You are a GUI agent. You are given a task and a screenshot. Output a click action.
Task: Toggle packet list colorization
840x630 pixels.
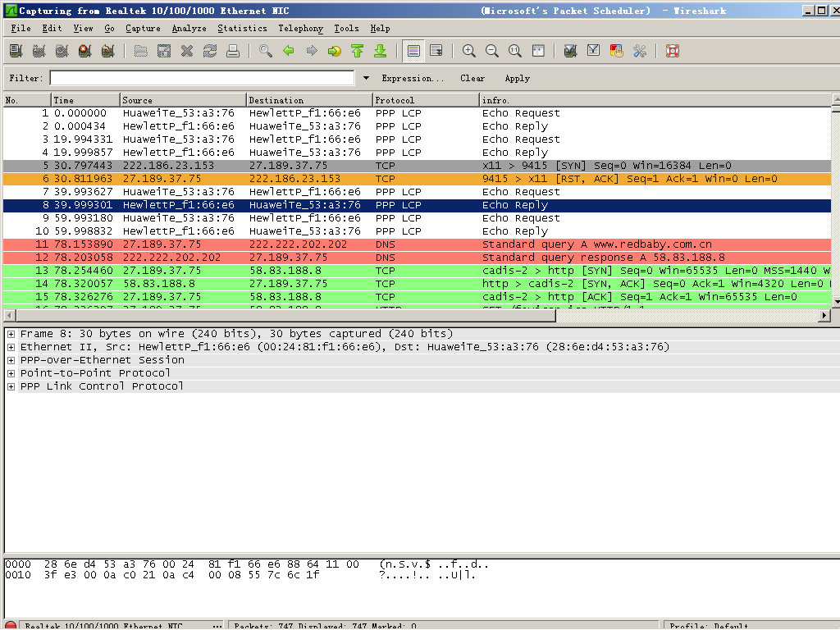(413, 51)
